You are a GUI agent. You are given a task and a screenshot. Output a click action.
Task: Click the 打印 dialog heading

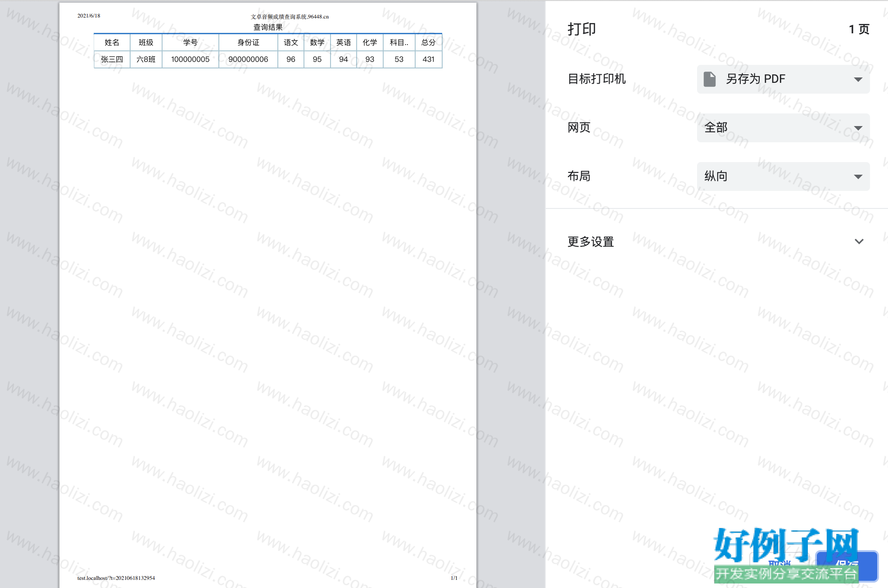coord(581,29)
